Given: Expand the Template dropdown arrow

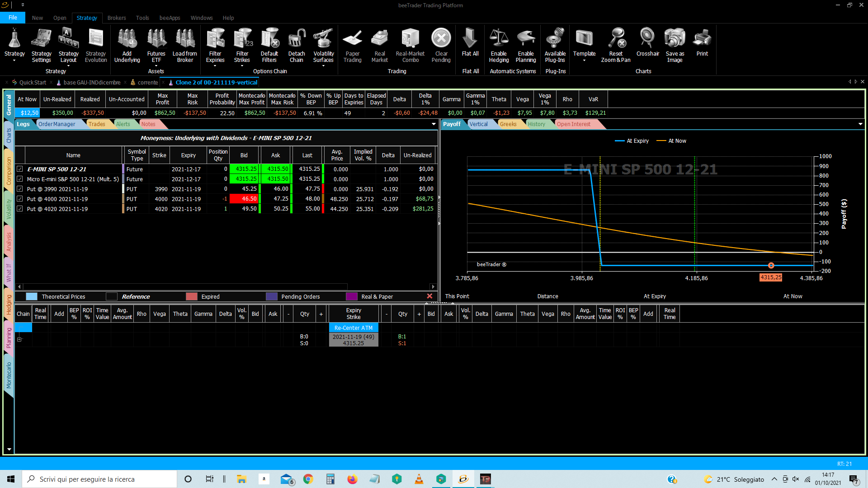Looking at the screenshot, I should pyautogui.click(x=584, y=60).
